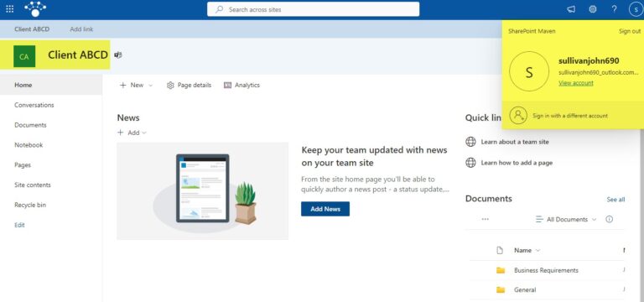Open the ellipsis menu in Documents

point(485,220)
